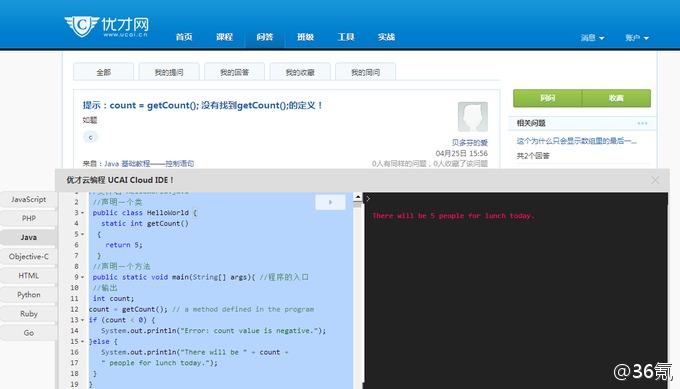Click the 'static int getCount()' code line
680x389 pixels.
coord(145,223)
